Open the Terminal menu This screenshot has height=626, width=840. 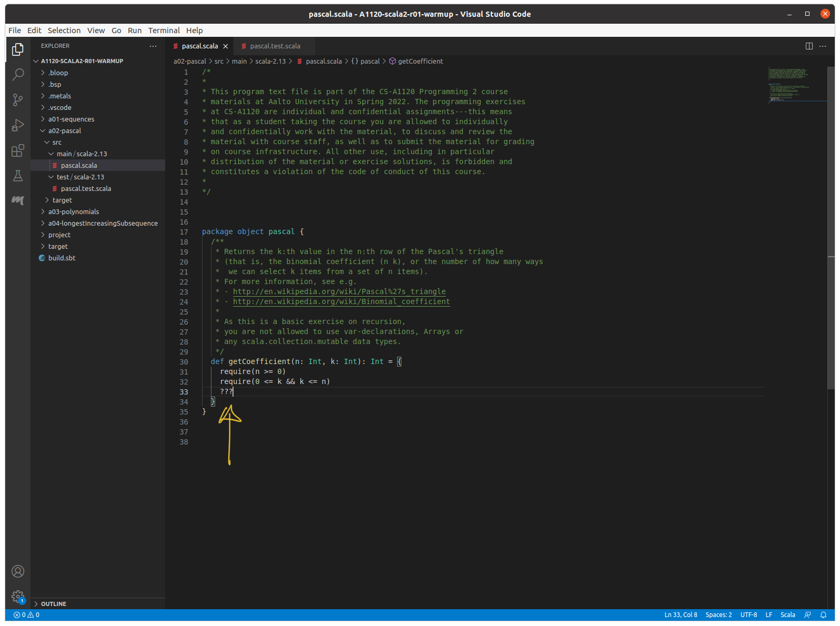click(164, 31)
